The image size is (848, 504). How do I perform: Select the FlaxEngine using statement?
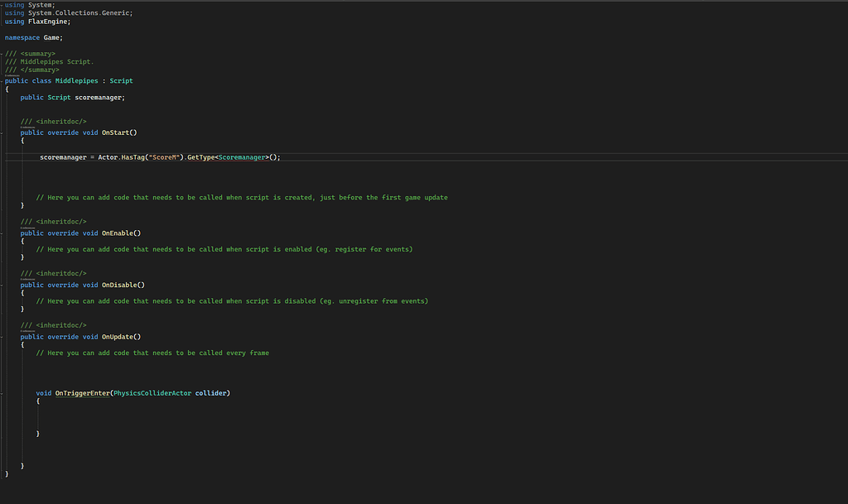tap(38, 21)
